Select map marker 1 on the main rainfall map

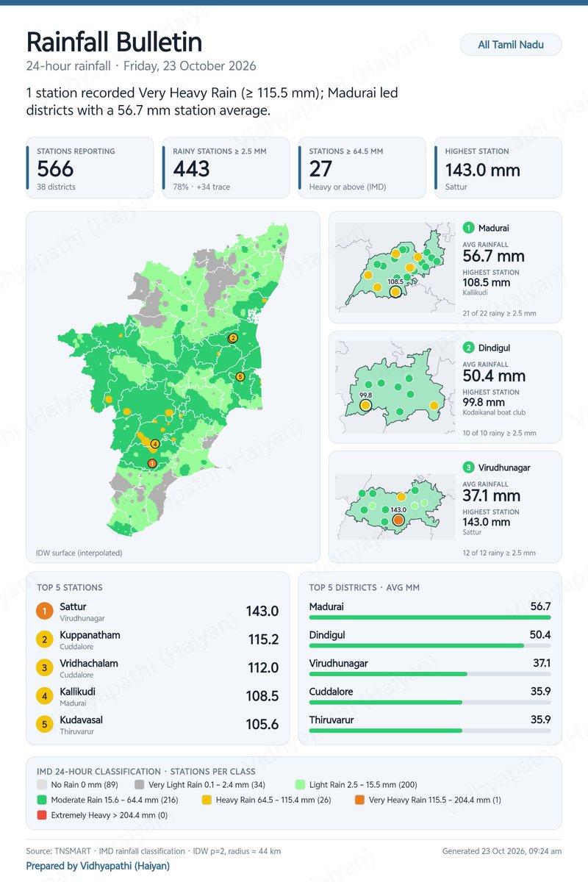(151, 463)
